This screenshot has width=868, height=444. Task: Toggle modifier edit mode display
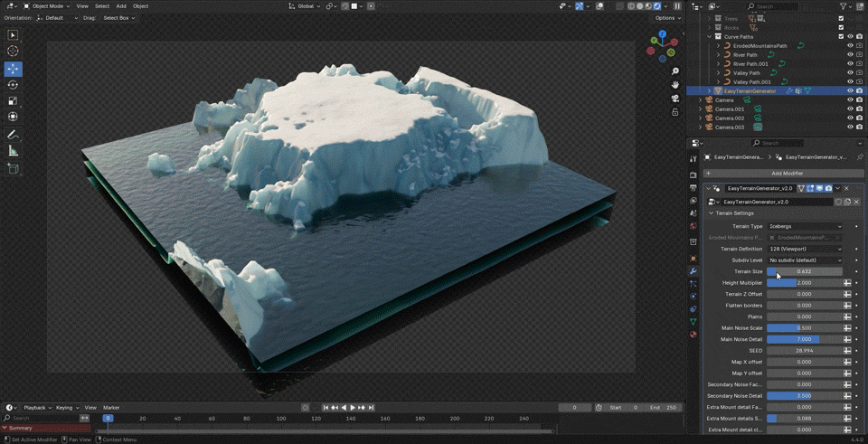coord(810,188)
